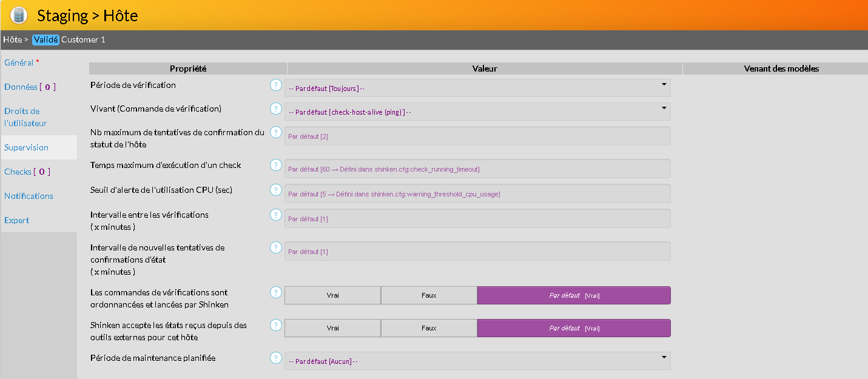Set Vrai for commands scheduled by Shinken
868x379 pixels.
[x=332, y=295]
